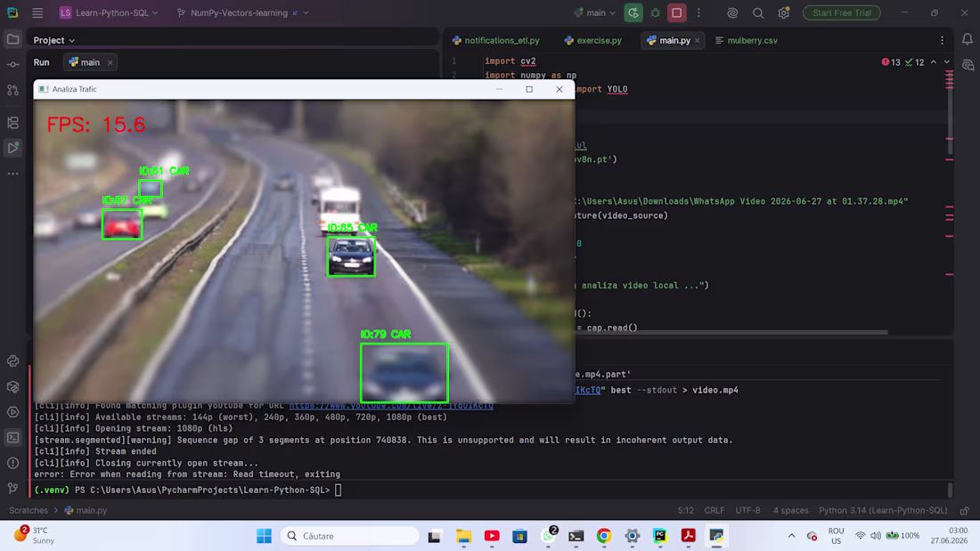
Task: Click the error count indicator showing 13
Action: 891,62
